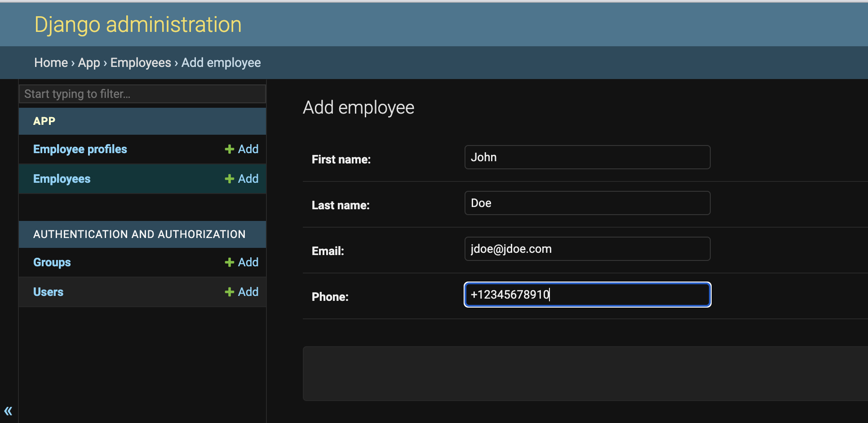Collapse the sidebar using the chevron icon
This screenshot has width=868, height=423.
tap(8, 411)
